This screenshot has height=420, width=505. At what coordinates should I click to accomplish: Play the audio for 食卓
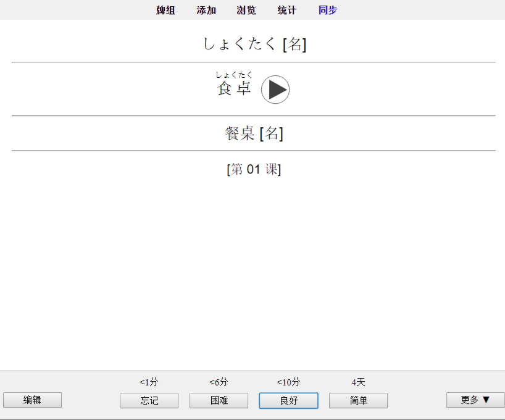click(x=275, y=90)
